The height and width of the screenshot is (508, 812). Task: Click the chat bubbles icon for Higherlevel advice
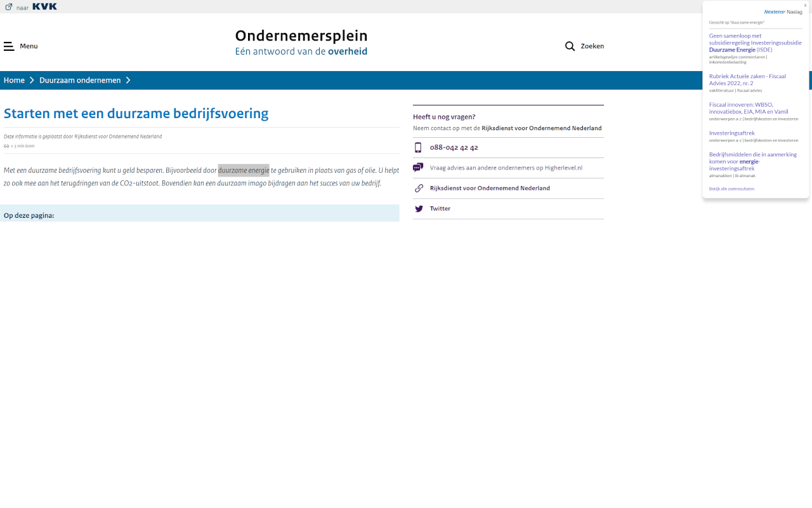tap(418, 168)
